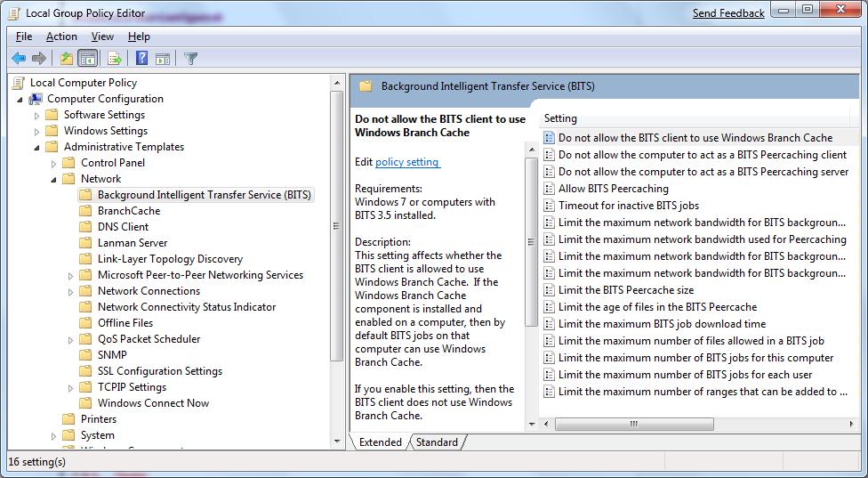This screenshot has width=868, height=478.
Task: Open the File menu
Action: click(24, 36)
